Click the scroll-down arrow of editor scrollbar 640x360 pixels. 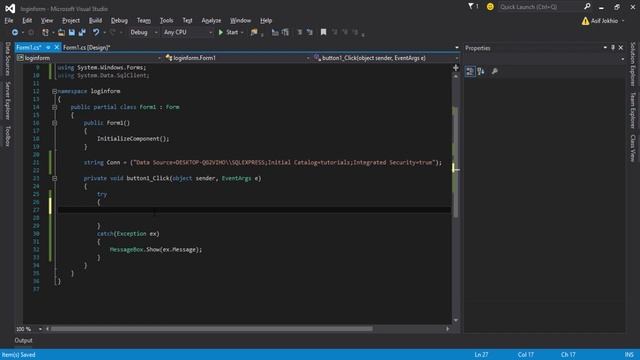456,320
